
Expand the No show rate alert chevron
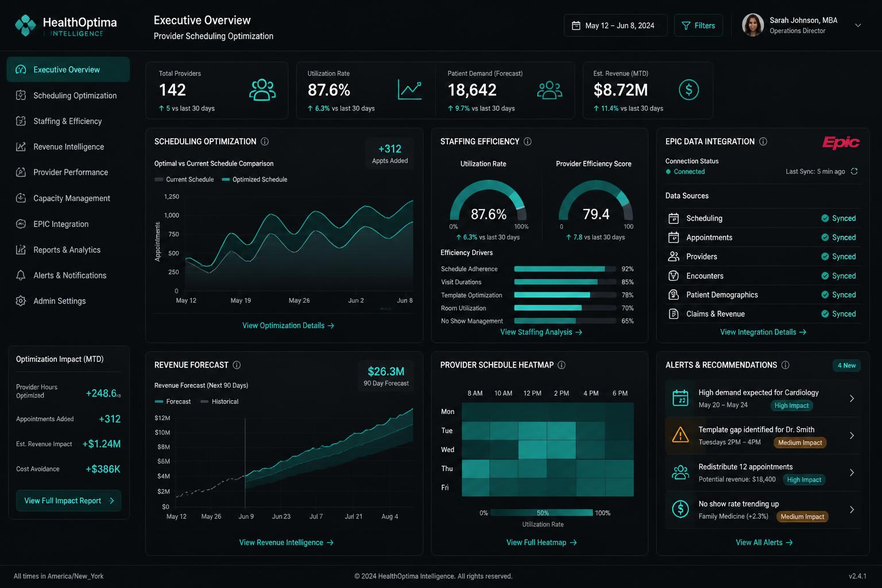[x=852, y=509]
